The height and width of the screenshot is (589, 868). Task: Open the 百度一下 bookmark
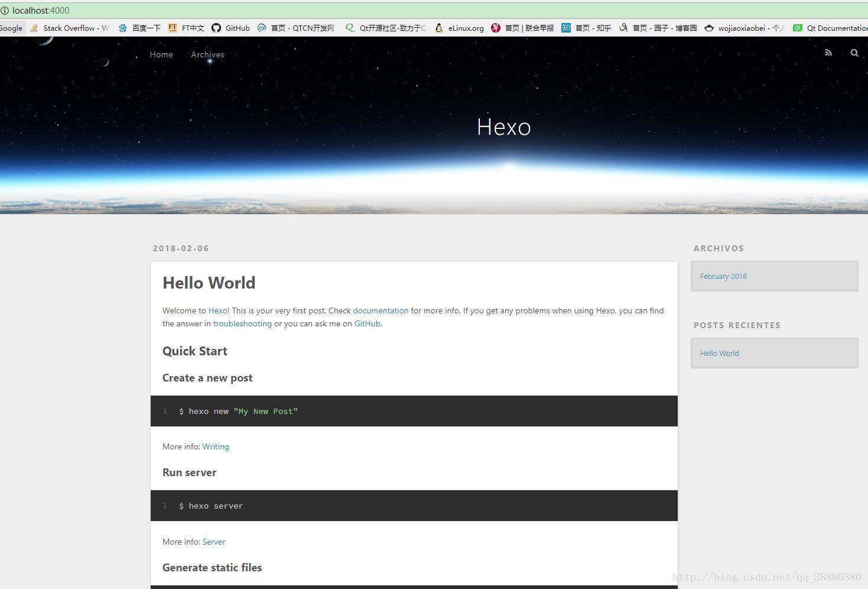[x=139, y=28]
